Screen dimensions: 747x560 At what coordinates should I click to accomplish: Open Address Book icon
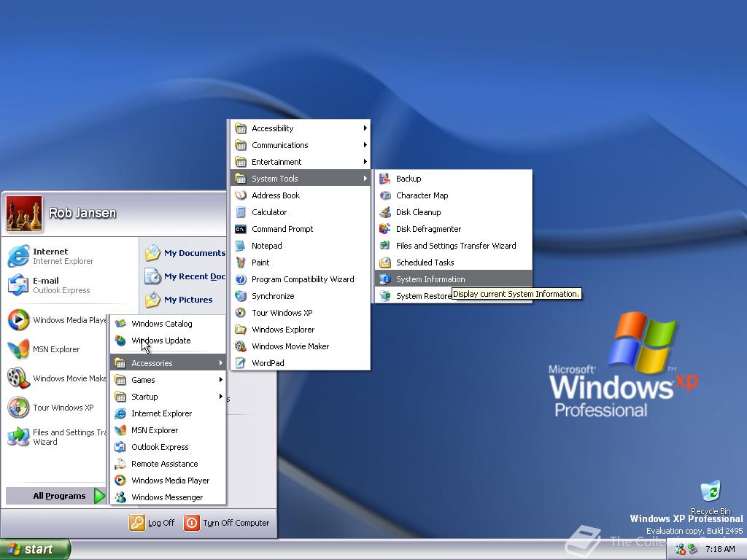point(241,195)
